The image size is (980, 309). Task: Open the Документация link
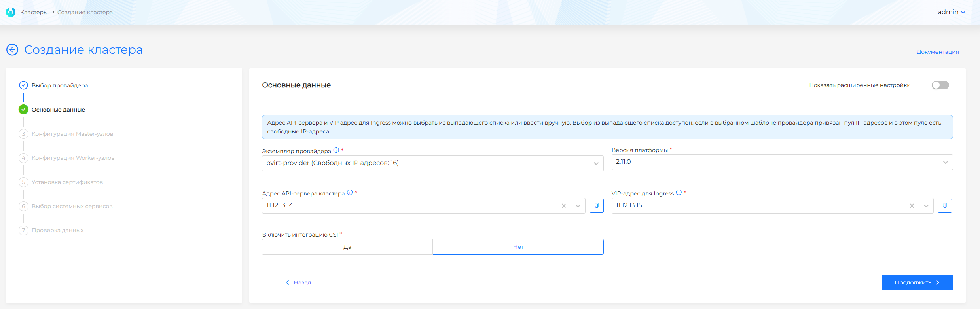pyautogui.click(x=937, y=52)
